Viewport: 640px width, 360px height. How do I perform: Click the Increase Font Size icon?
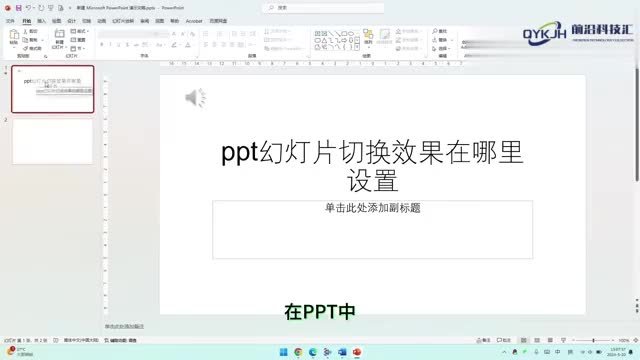click(174, 34)
